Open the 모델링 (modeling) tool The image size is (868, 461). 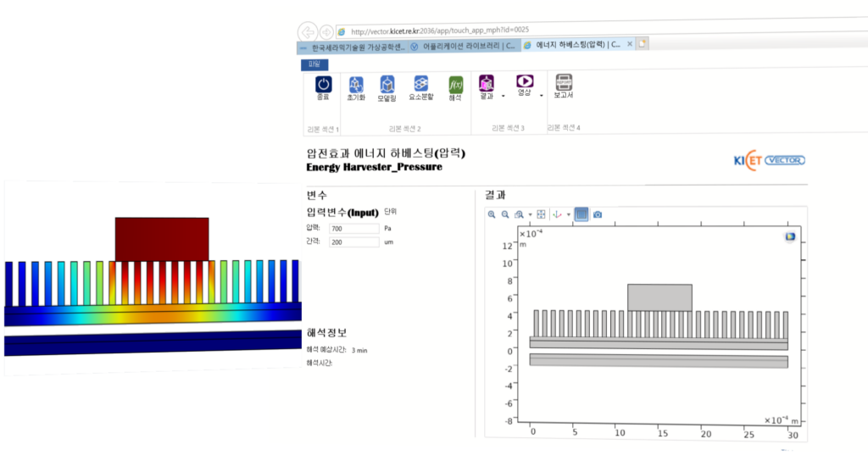pyautogui.click(x=387, y=85)
